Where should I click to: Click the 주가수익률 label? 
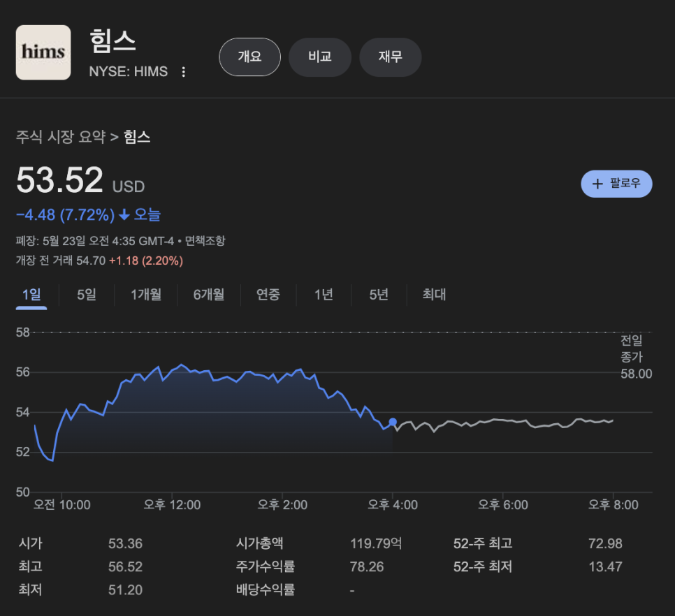pyautogui.click(x=266, y=566)
